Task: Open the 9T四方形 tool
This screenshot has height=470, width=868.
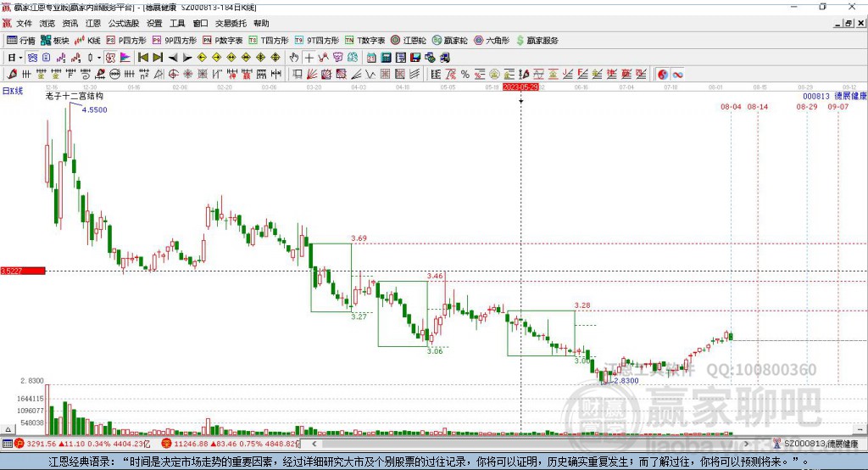Action: [317, 41]
